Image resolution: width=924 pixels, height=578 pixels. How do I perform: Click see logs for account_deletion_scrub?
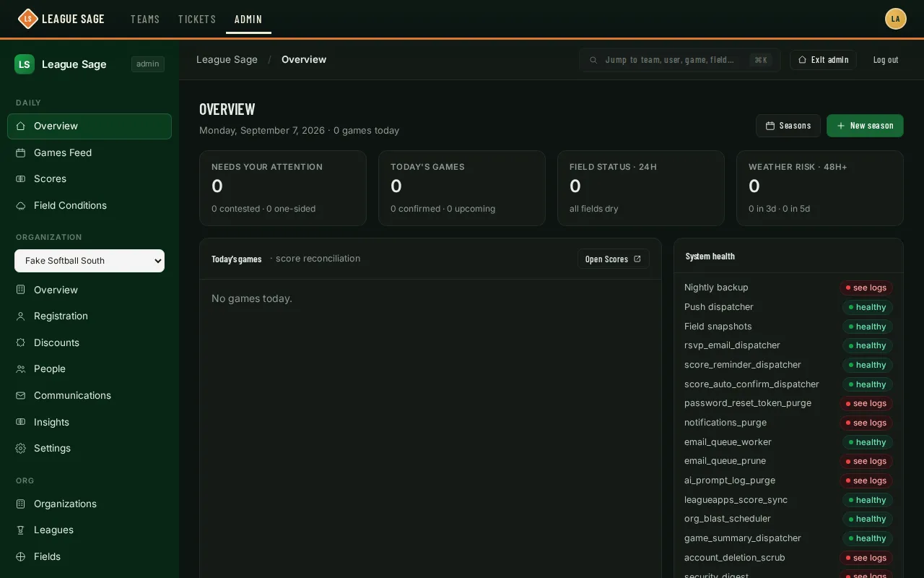(866, 558)
